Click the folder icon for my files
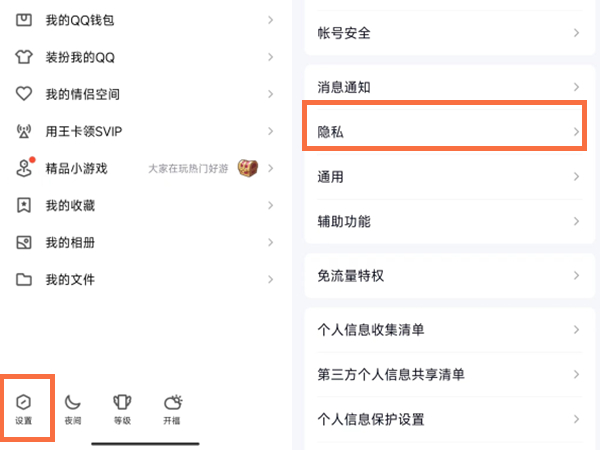 (25, 279)
